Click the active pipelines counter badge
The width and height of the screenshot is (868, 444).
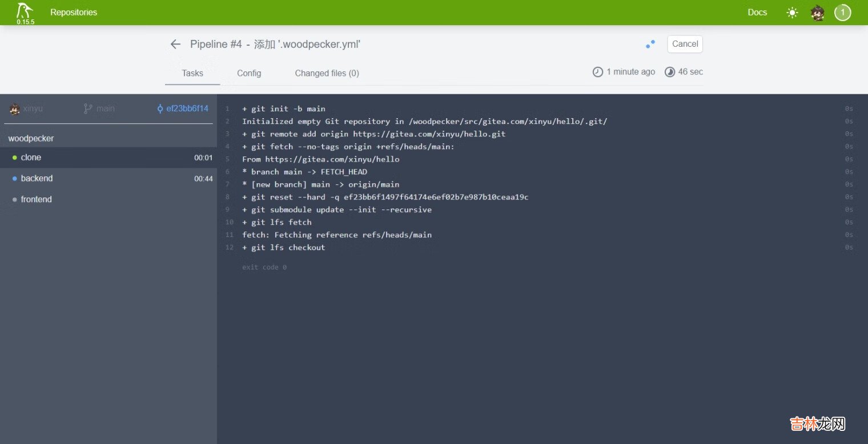(x=842, y=13)
